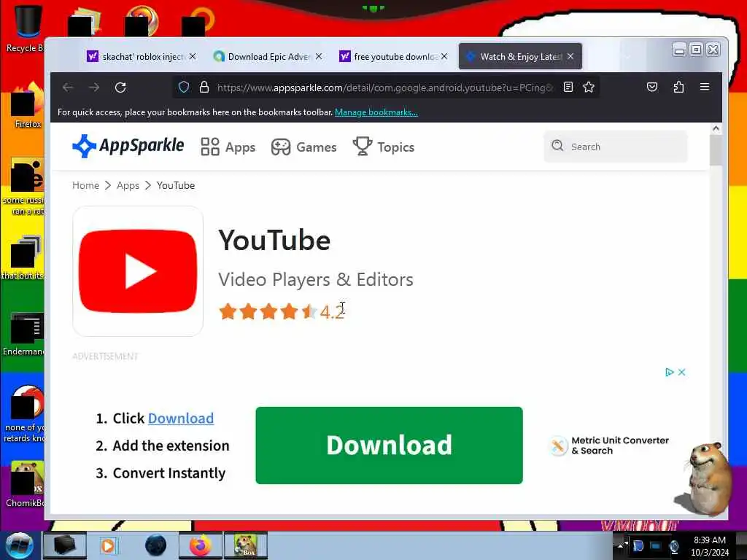The width and height of the screenshot is (747, 560).
Task: Click the page scroll up arrow
Action: [x=716, y=128]
